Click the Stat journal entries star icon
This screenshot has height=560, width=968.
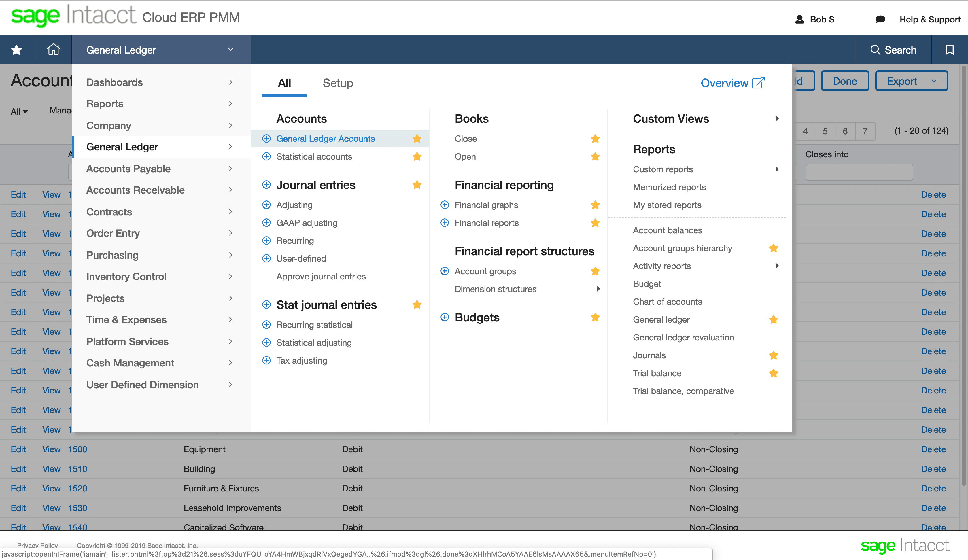pos(417,305)
